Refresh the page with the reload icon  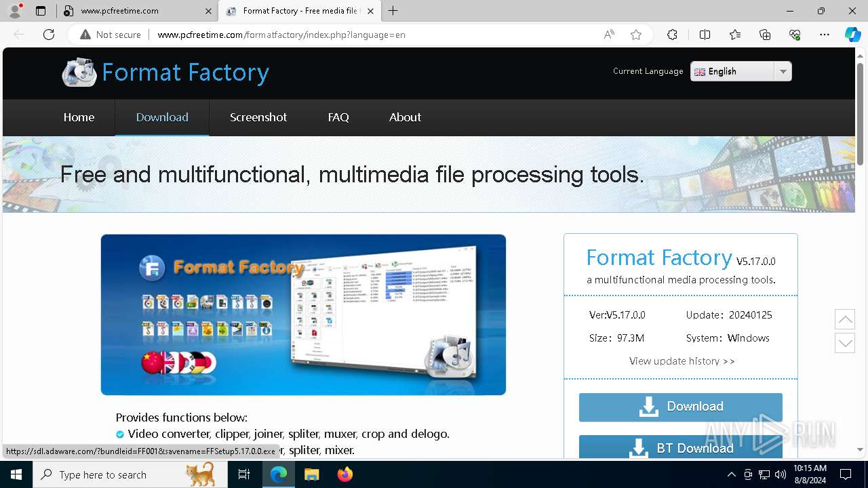49,35
